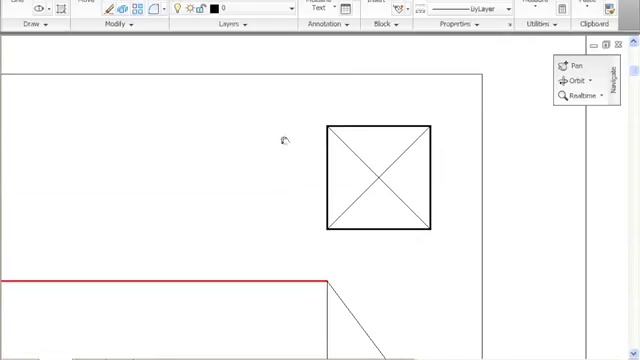
Task: Expand the Draw panel
Action: pyautogui.click(x=36, y=24)
